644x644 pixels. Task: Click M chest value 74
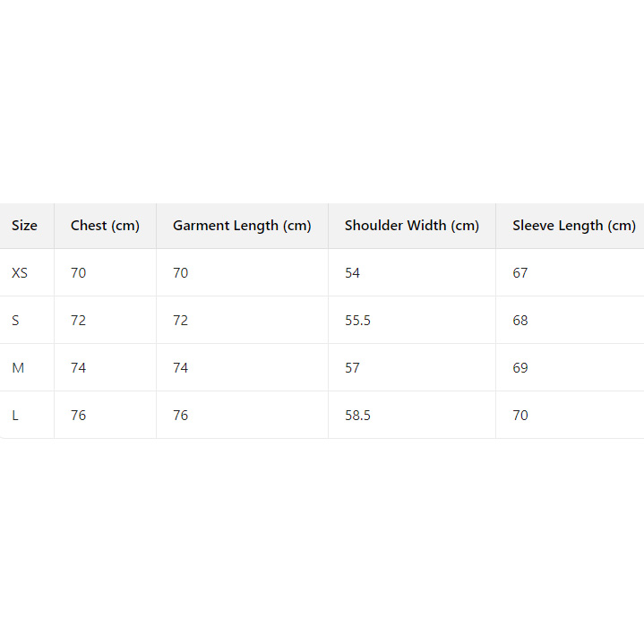(x=79, y=368)
